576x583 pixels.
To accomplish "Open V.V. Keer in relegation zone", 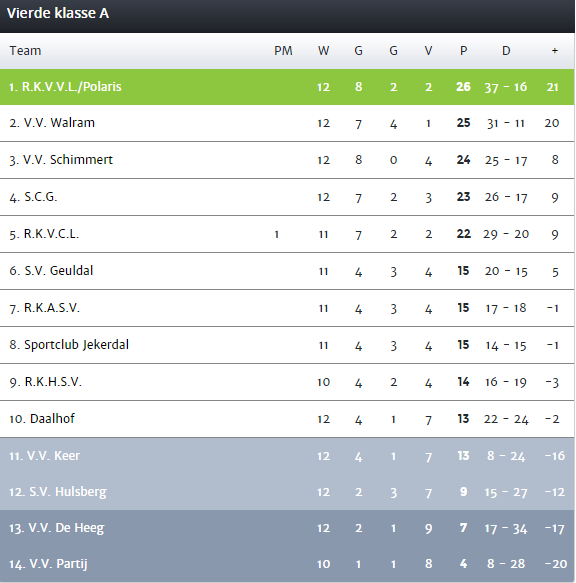I will click(287, 455).
